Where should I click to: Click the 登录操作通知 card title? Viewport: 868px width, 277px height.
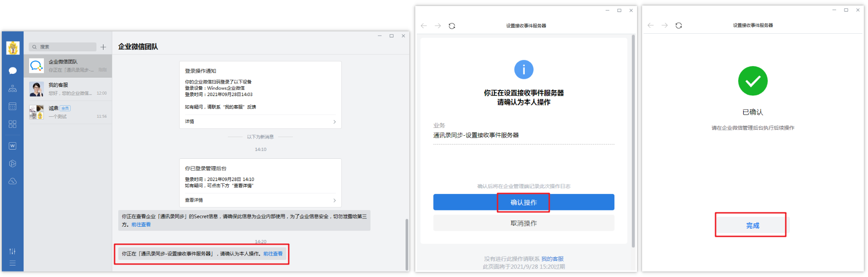coord(200,71)
